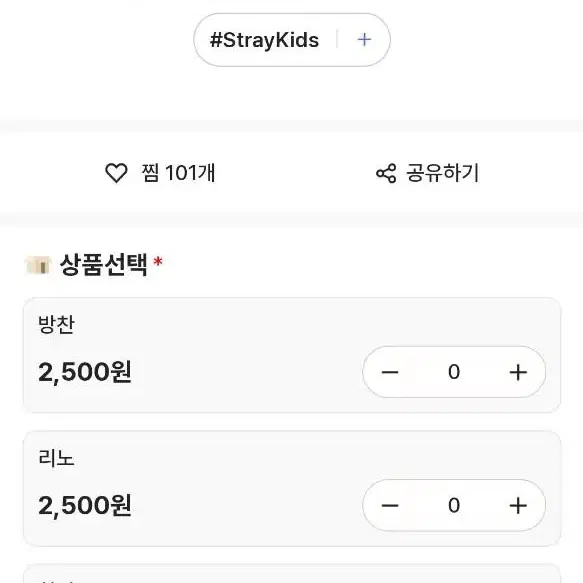The height and width of the screenshot is (583, 583).
Task: Tap the #StrayKids hashtag
Action: 264,40
